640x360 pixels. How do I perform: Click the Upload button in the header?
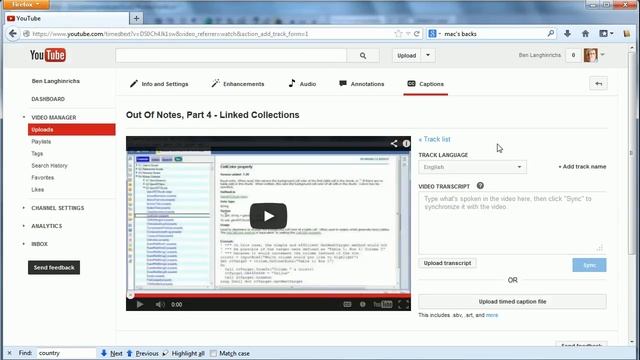(407, 55)
